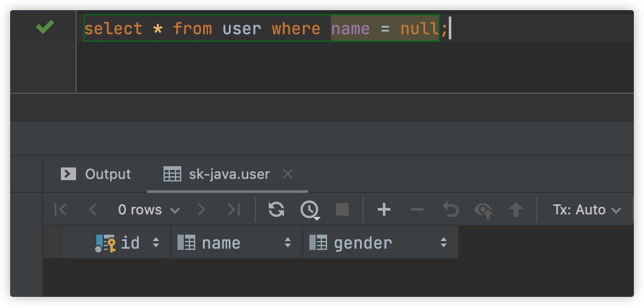Click the gender column header
The width and height of the screenshot is (644, 307).
point(380,243)
